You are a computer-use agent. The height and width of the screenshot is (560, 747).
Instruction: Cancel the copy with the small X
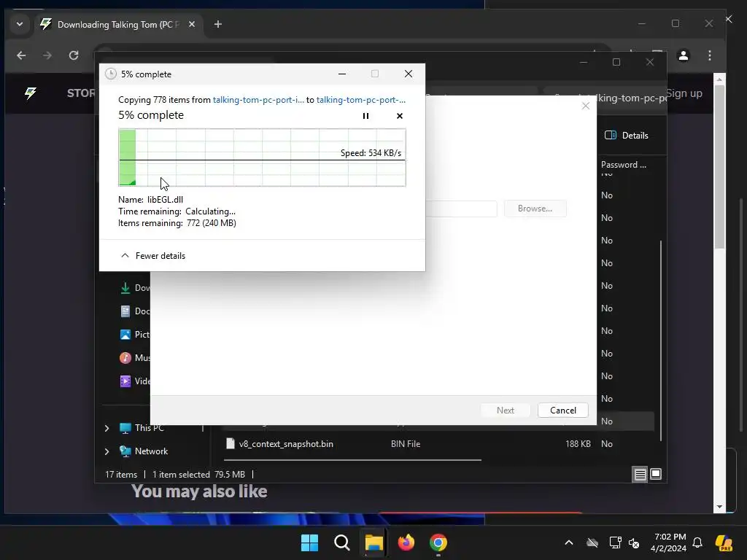(x=399, y=116)
